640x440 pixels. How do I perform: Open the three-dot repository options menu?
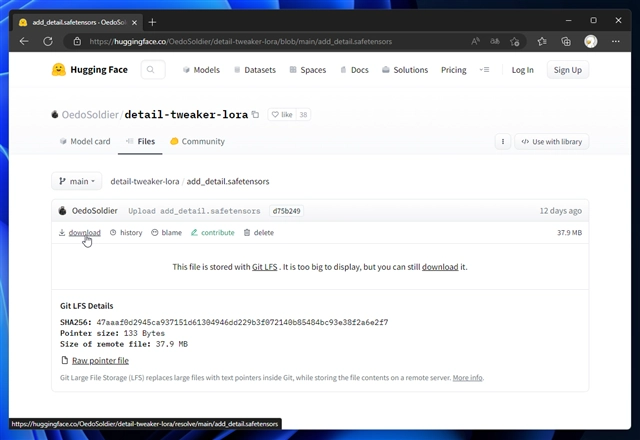click(503, 142)
